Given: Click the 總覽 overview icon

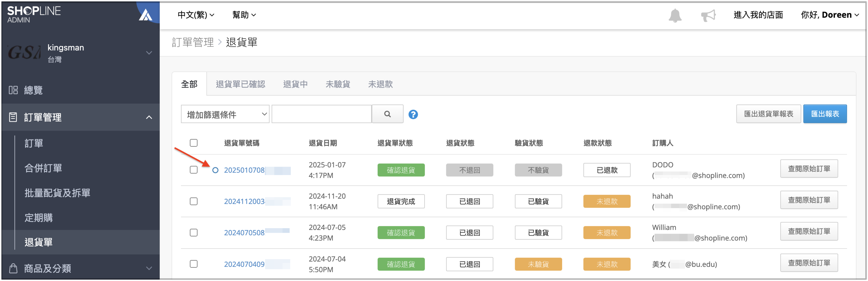Looking at the screenshot, I should pyautogui.click(x=13, y=90).
